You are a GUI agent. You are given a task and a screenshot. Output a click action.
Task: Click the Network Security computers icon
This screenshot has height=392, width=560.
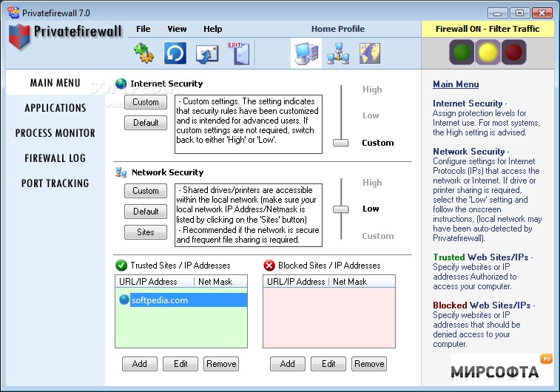click(121, 172)
